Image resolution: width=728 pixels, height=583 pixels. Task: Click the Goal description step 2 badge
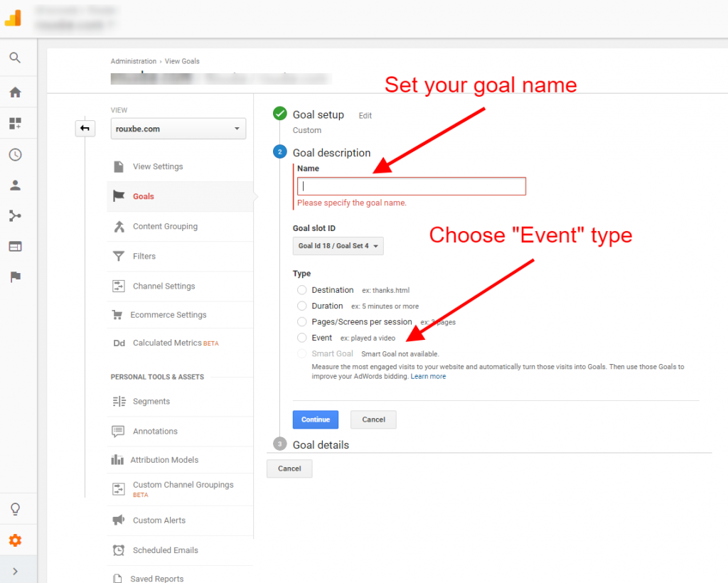(280, 151)
